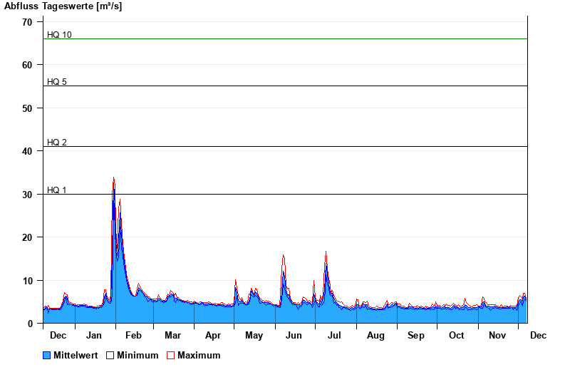Click the HQ 5 threshold label

[x=57, y=82]
